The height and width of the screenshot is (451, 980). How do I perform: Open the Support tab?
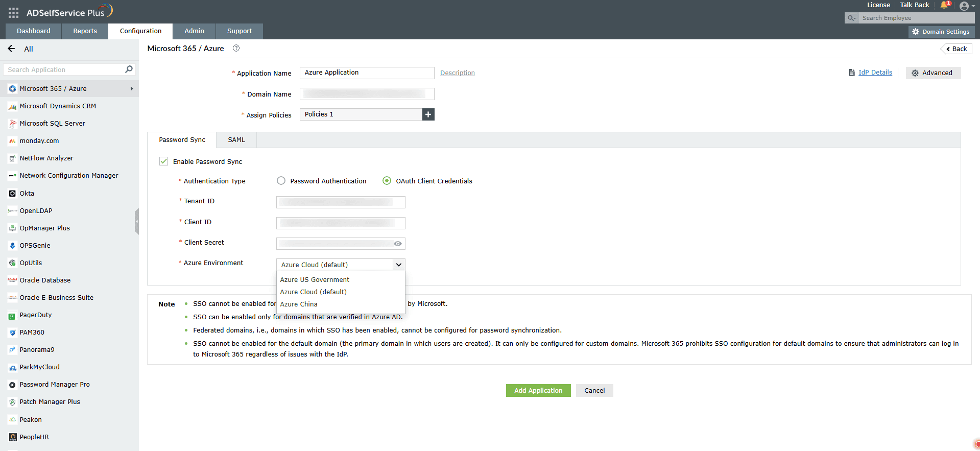pyautogui.click(x=240, y=31)
